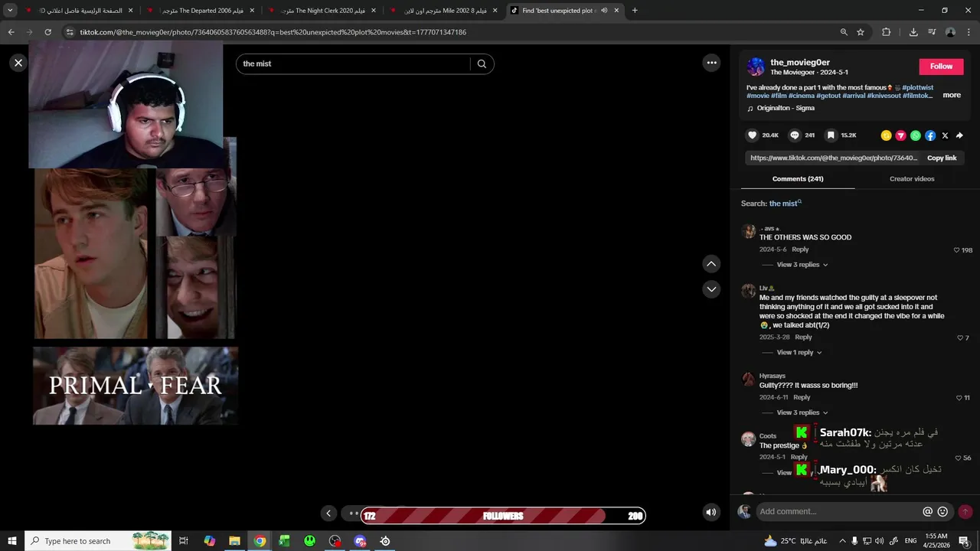The height and width of the screenshot is (551, 980).
Task: Open Chrome downloads
Action: (913, 32)
